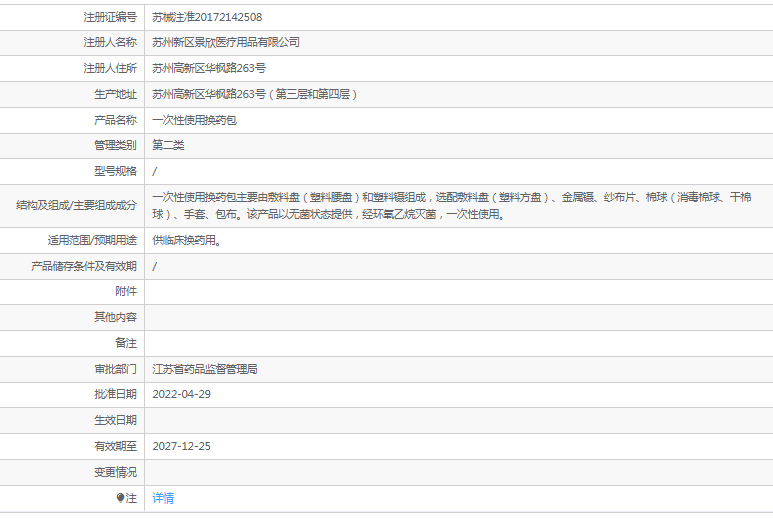Screen dimensions: 773x521
Task: Click the 其他内容 label
Action: click(x=115, y=317)
